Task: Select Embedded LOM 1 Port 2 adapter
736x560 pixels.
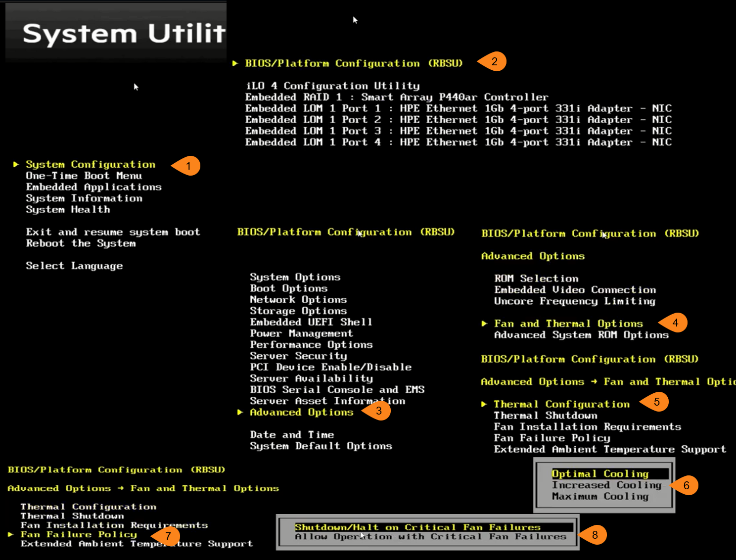Action: coord(458,120)
